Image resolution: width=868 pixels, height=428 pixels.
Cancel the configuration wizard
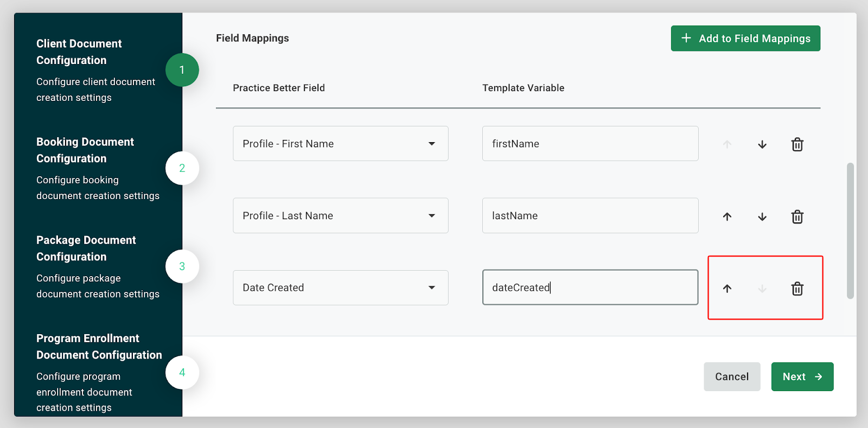click(x=731, y=376)
